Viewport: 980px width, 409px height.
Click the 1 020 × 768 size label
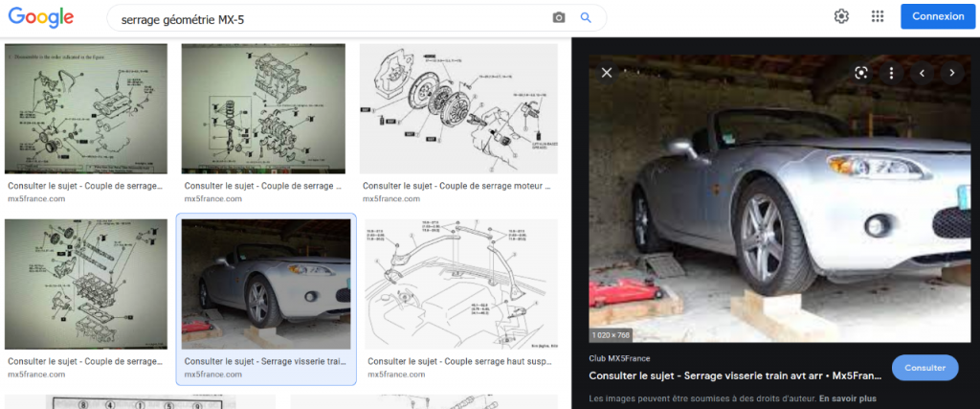pos(611,335)
